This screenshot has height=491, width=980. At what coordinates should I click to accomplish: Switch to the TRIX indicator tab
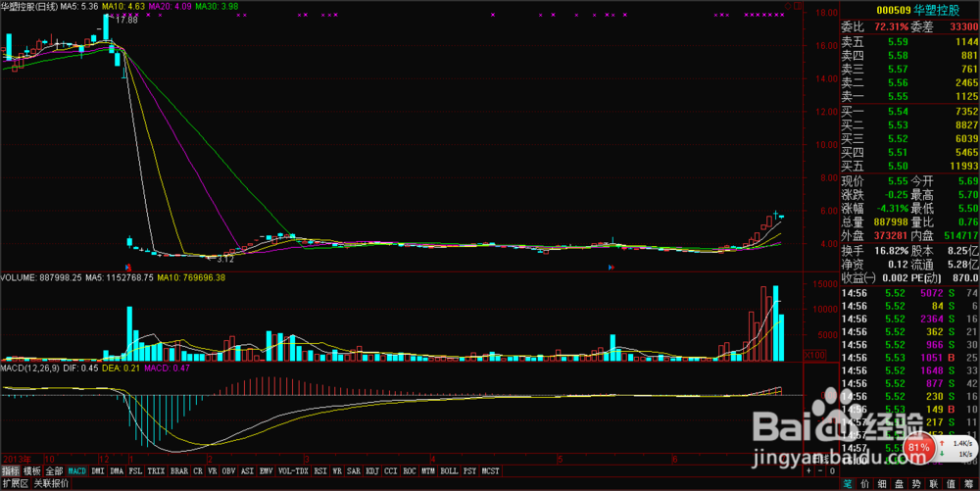[156, 471]
